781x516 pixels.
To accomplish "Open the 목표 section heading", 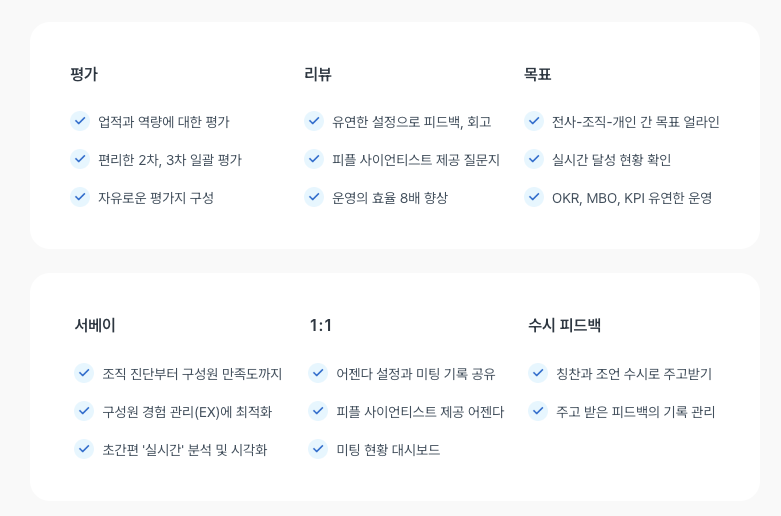I will (538, 74).
